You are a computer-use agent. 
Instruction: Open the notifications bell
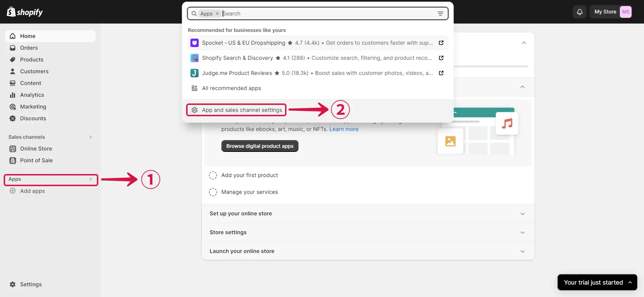pos(580,12)
